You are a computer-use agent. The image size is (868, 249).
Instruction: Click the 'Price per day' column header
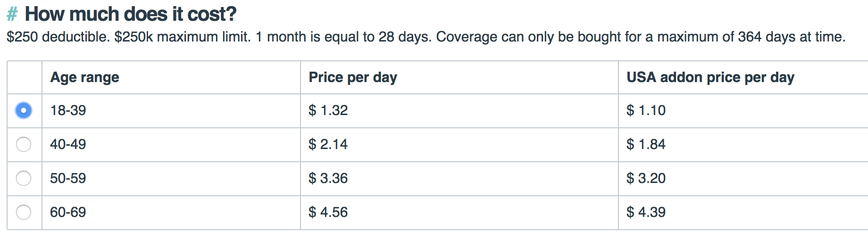point(459,77)
